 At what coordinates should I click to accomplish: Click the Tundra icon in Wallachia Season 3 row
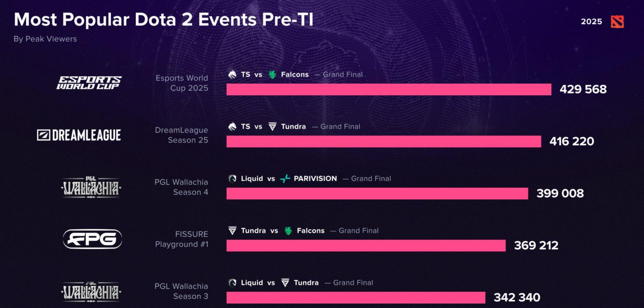285,283
